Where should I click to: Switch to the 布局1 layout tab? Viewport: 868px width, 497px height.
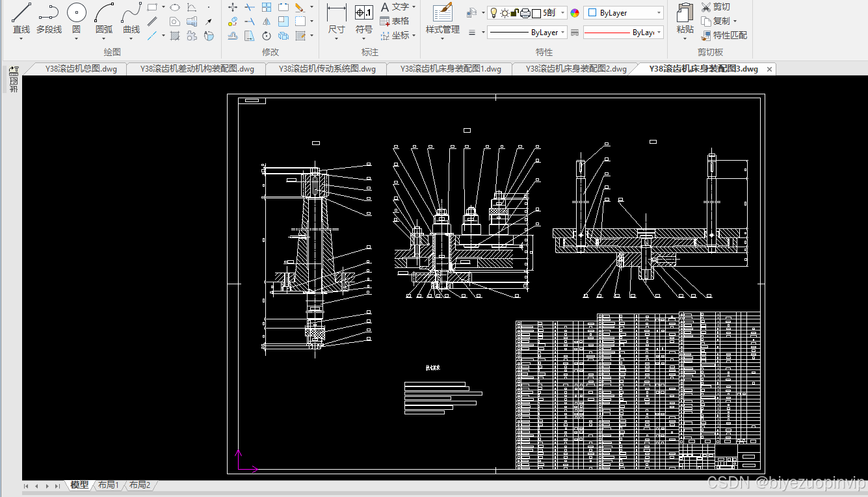[108, 485]
